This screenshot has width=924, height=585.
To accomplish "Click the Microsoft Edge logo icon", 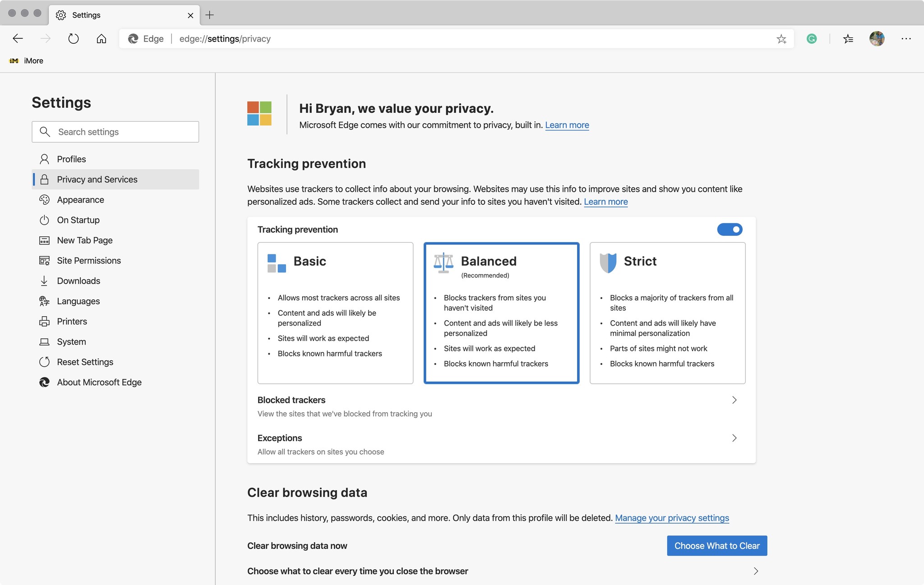I will tap(132, 38).
